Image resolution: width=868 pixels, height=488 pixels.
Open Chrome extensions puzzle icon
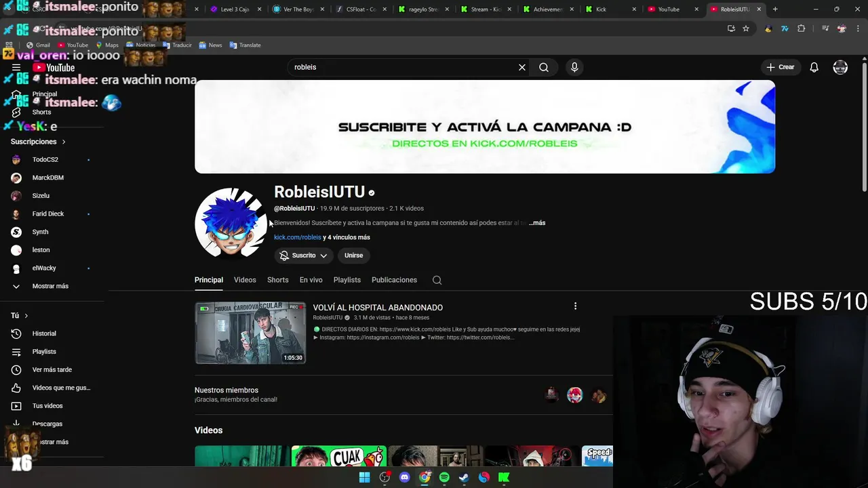click(x=802, y=28)
